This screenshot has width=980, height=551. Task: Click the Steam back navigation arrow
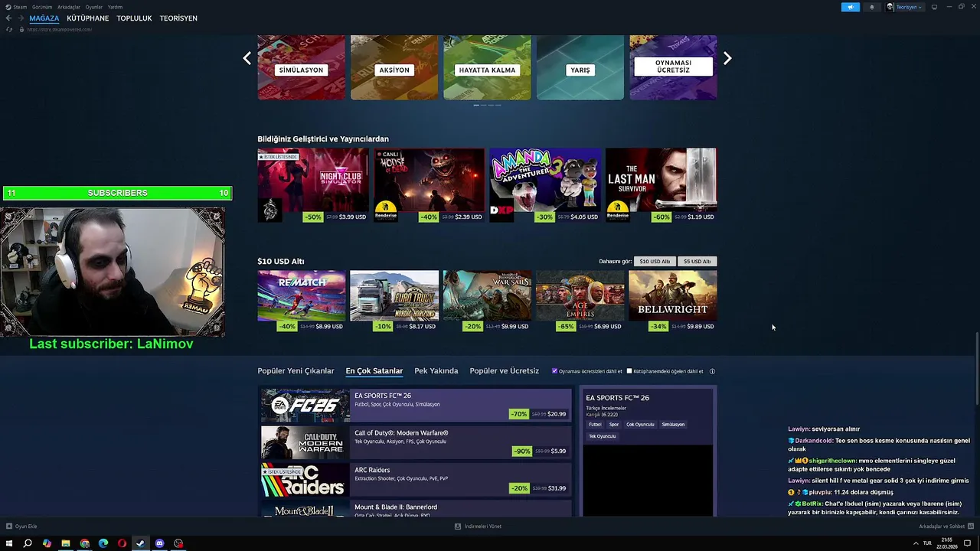(8, 18)
